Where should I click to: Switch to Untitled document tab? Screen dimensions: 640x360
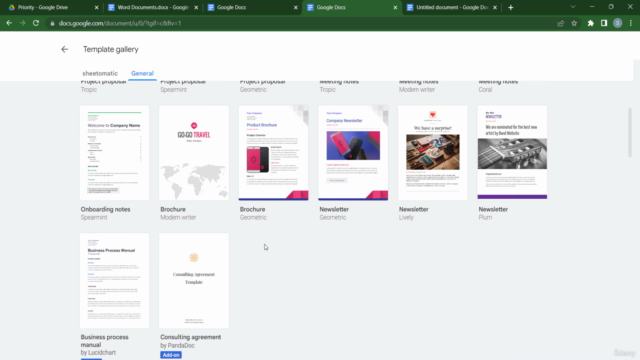pos(451,7)
